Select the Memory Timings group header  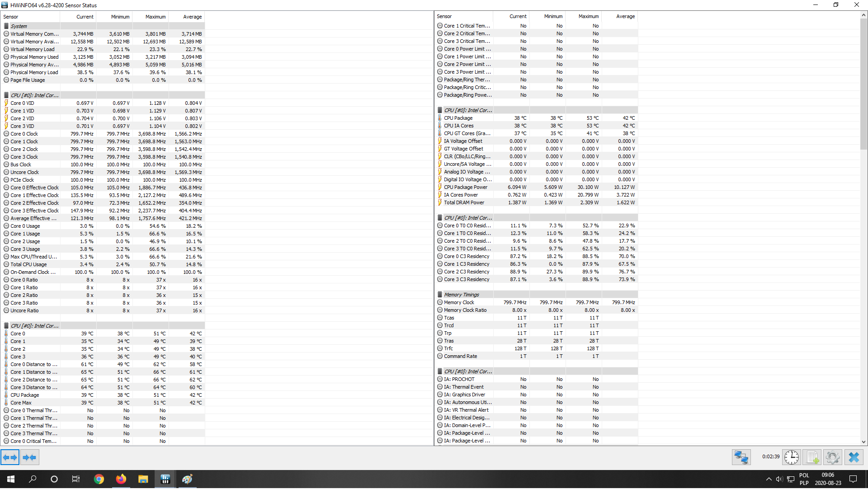click(x=536, y=295)
